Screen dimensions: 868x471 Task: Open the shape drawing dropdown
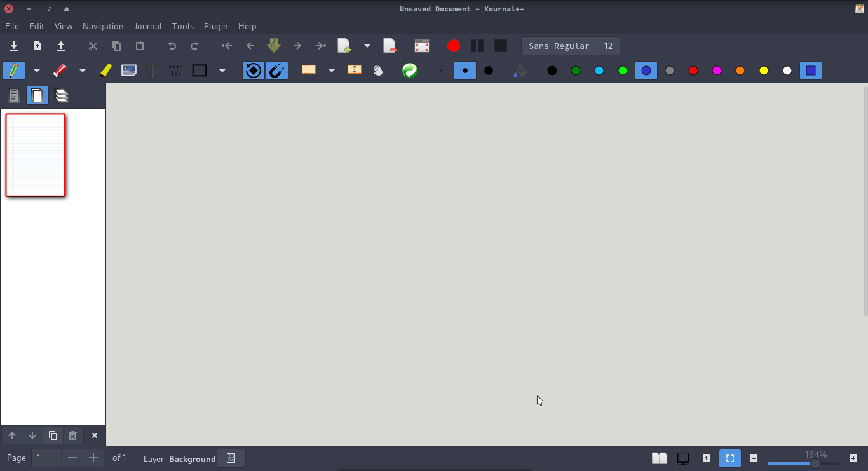click(222, 71)
